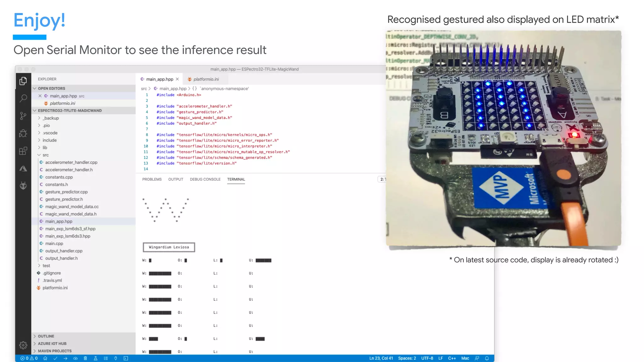
Task: Click PlatformIO Serial Monitor plug icon
Action: (x=116, y=358)
